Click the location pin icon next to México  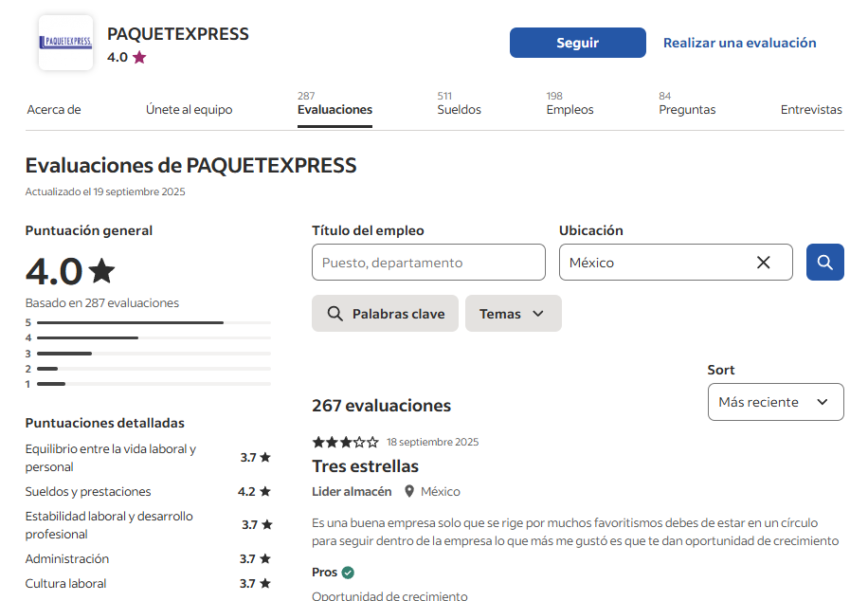[409, 491]
